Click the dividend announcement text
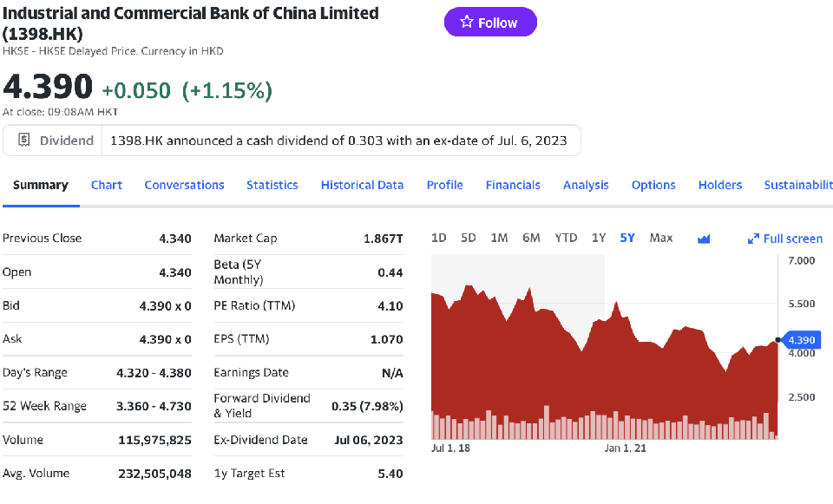 (338, 141)
